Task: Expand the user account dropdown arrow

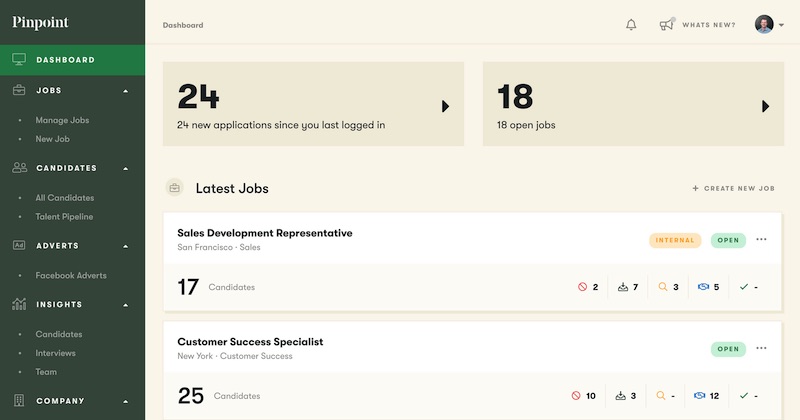Action: tap(781, 25)
